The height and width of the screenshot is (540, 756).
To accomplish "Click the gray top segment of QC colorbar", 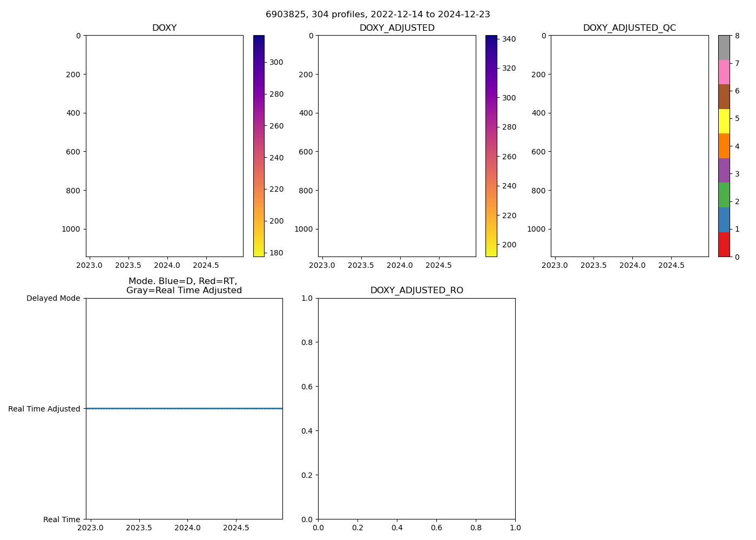I will (724, 48).
